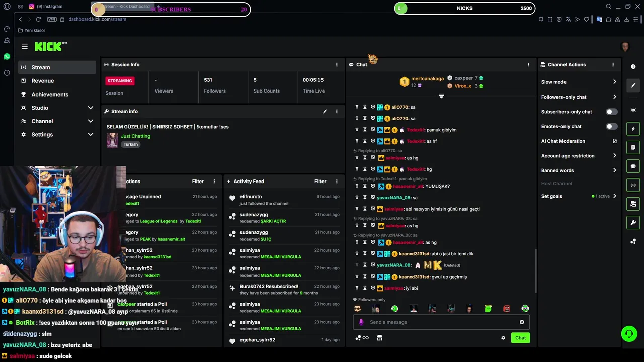Open Followers-only chat options
This screenshot has height=362, width=644.
pyautogui.click(x=579, y=97)
